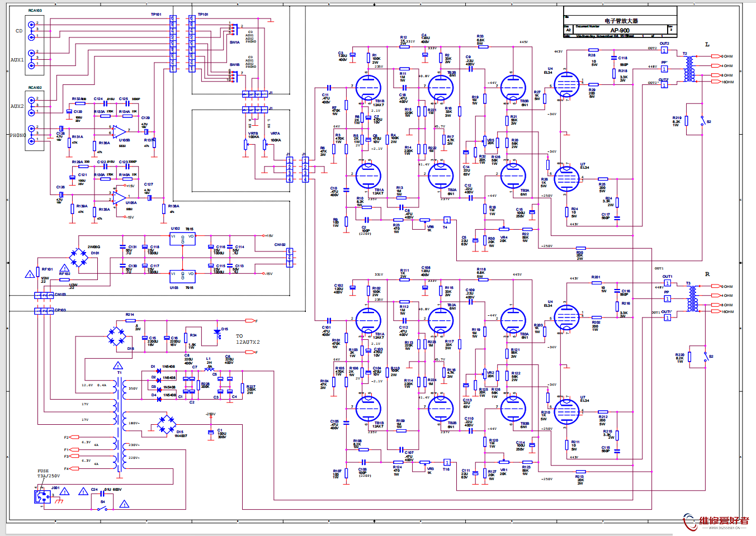Select the 12AX7 triode connected to C11
The width and height of the screenshot is (756, 536).
coord(368,88)
